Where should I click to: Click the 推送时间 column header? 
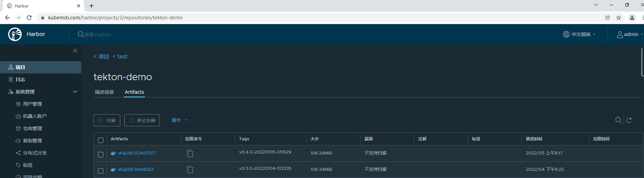(x=534, y=139)
